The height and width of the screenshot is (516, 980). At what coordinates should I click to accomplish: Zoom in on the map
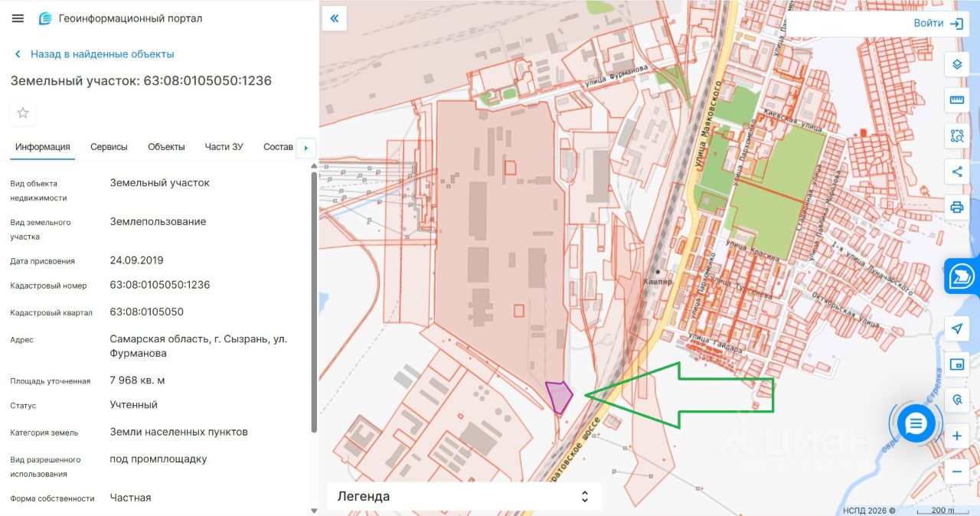(956, 436)
